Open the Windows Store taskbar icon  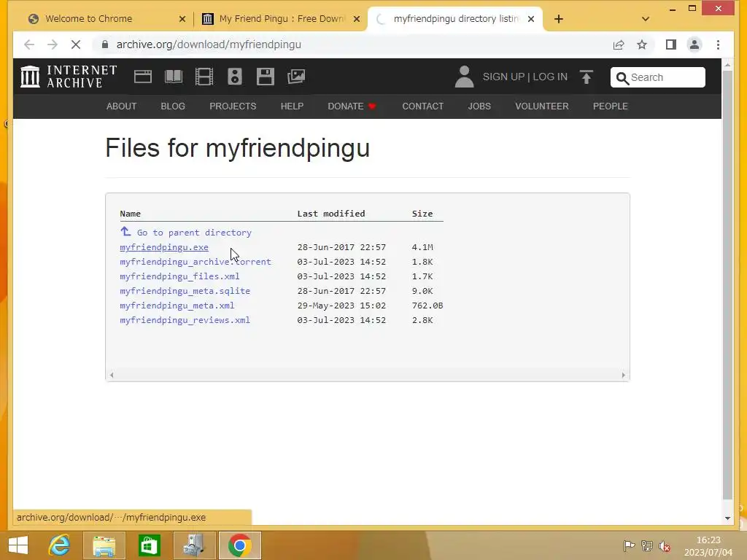point(149,545)
